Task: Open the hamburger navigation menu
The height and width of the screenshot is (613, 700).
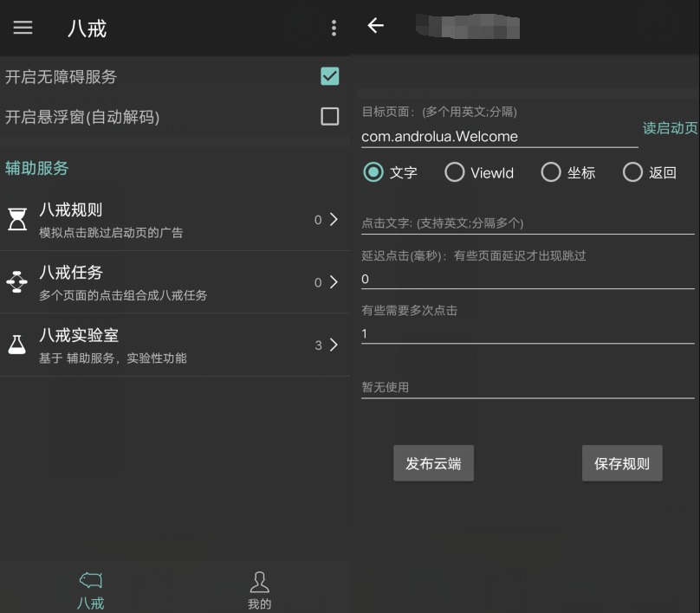Action: 23,28
